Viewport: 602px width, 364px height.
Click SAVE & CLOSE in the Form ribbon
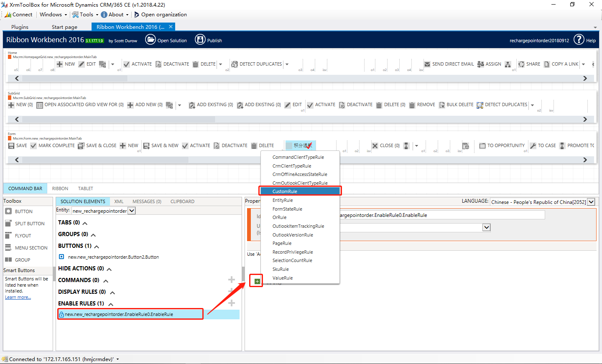point(97,145)
